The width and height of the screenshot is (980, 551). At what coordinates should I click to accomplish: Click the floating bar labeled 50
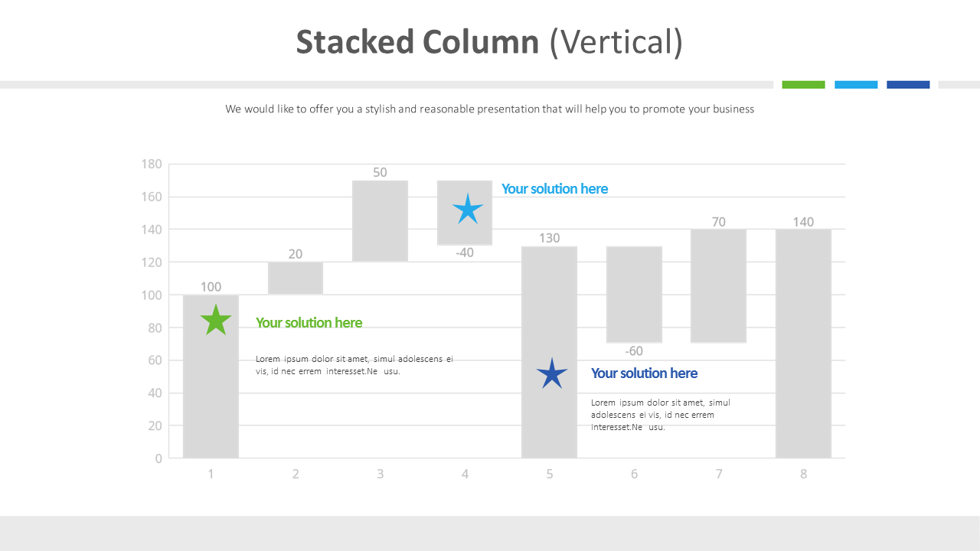coord(380,221)
